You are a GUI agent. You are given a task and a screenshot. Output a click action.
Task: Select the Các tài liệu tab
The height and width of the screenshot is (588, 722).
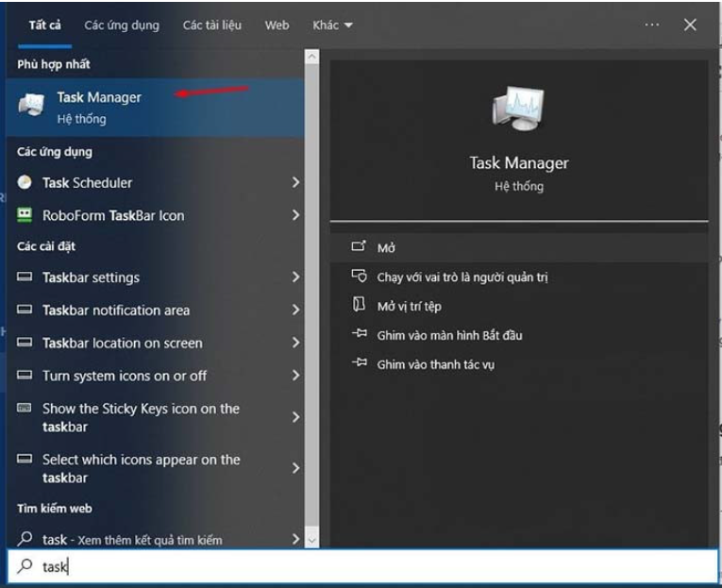[212, 25]
